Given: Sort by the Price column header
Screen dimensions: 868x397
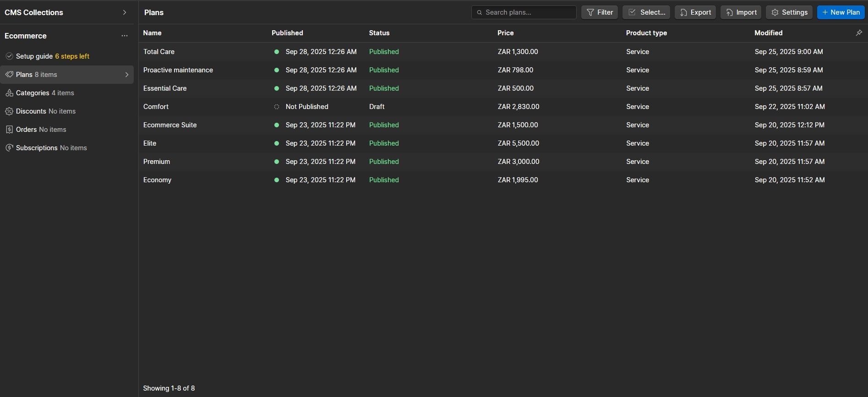Looking at the screenshot, I should (x=506, y=33).
